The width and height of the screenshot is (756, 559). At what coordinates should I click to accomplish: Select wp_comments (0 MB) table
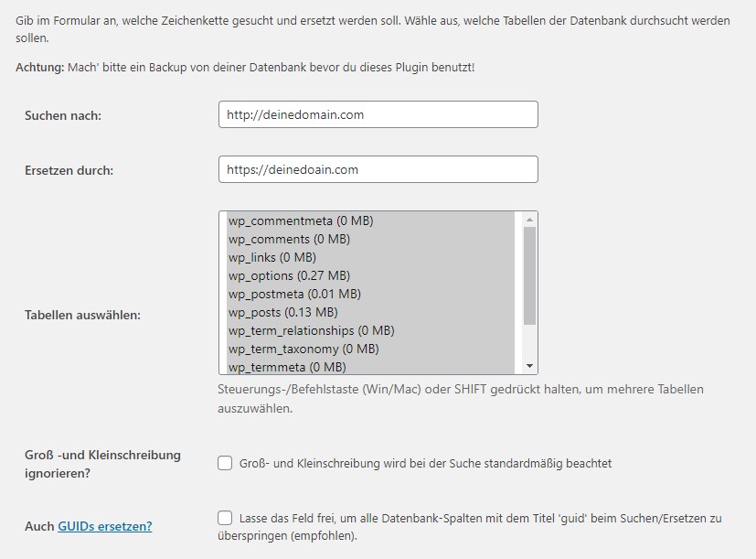(371, 239)
